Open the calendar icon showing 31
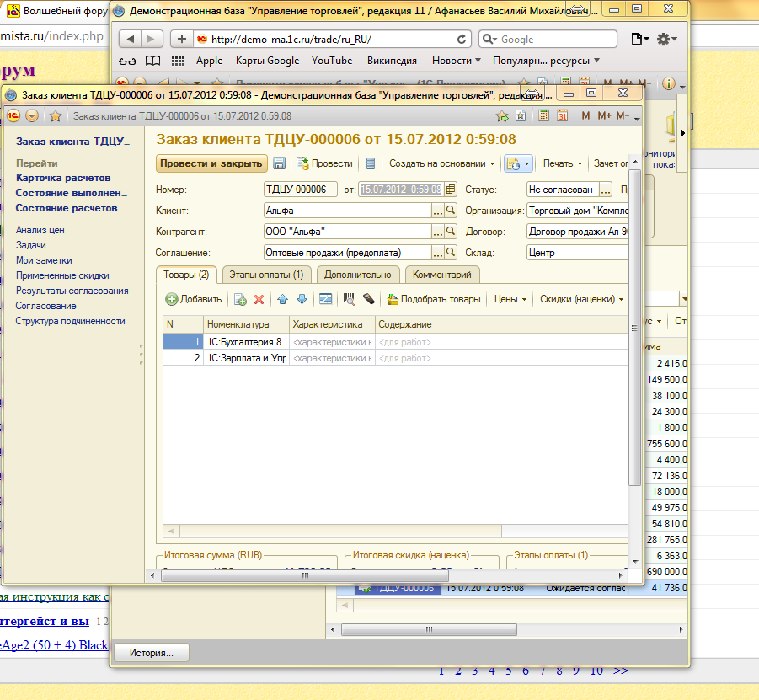This screenshot has width=759, height=700. pyautogui.click(x=562, y=115)
